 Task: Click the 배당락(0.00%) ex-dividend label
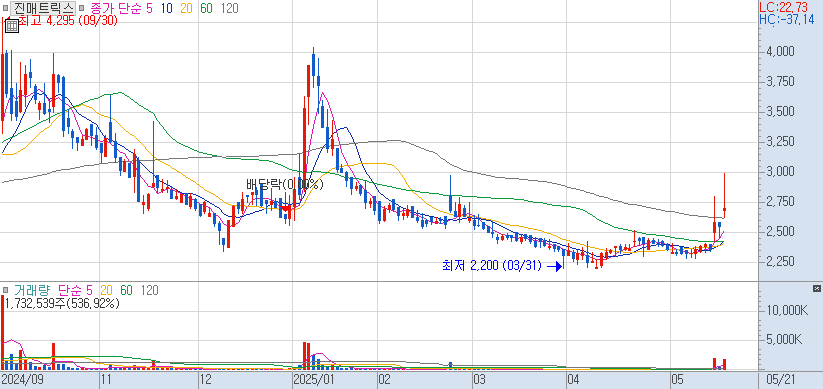pos(285,184)
